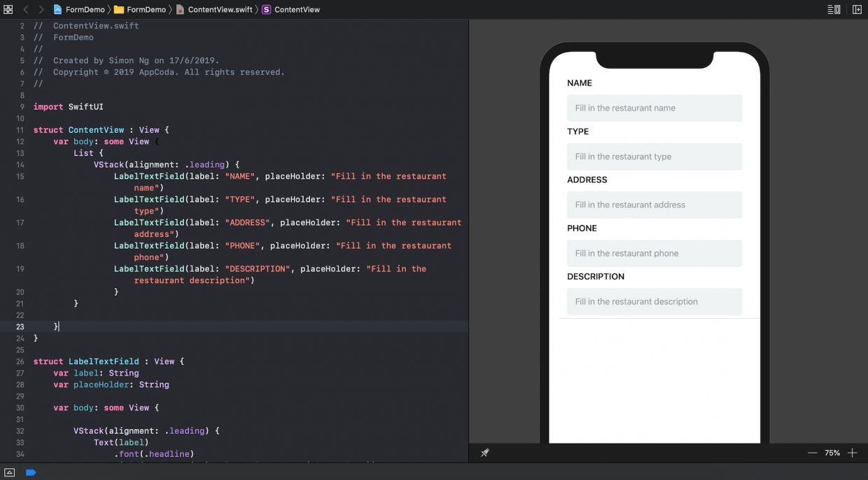Open the ContentView struct symbol dropdown
The width and height of the screenshot is (868, 480).
tap(297, 9)
